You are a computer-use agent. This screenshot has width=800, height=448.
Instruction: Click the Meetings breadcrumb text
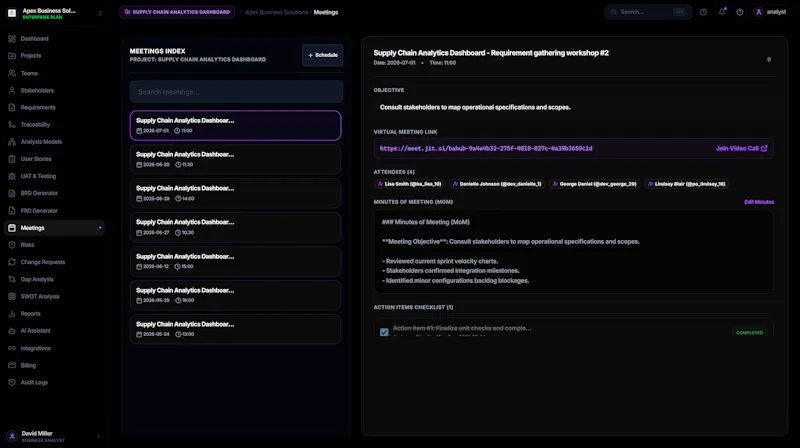click(326, 12)
